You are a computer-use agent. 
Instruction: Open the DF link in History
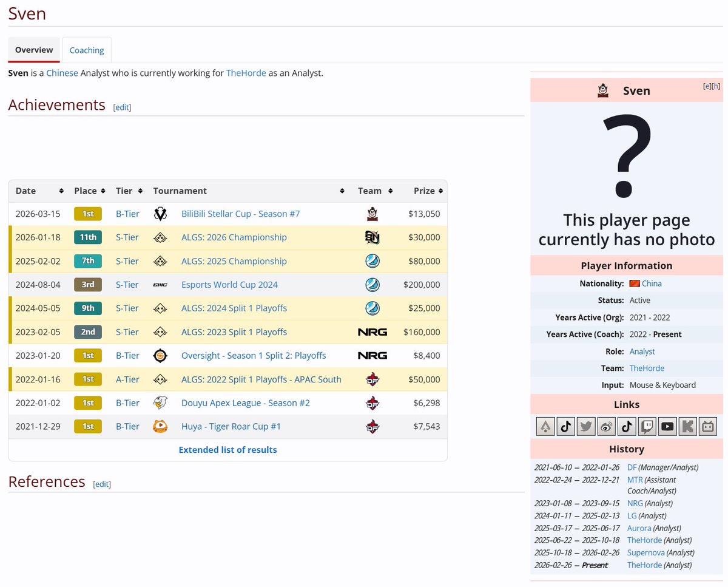(632, 467)
